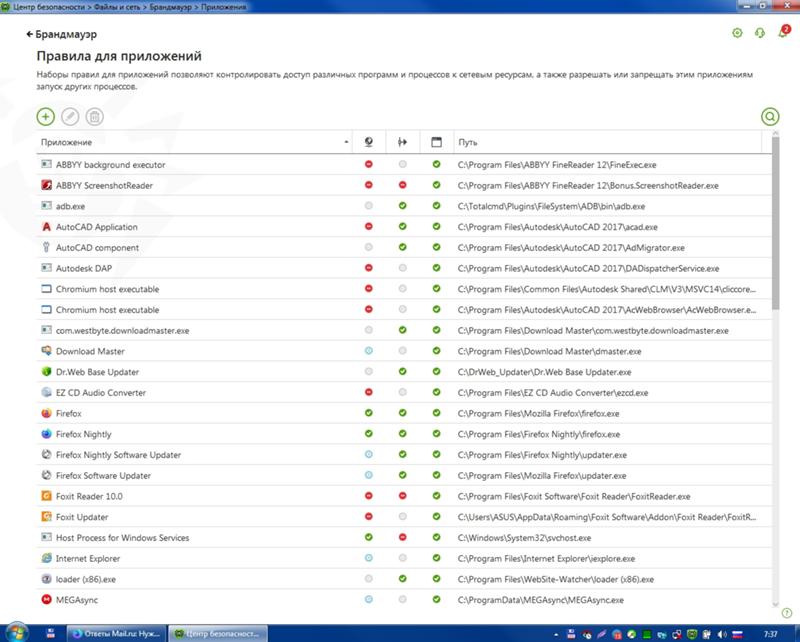
Task: Click Dr.Web Base Updater icon
Action: point(46,372)
